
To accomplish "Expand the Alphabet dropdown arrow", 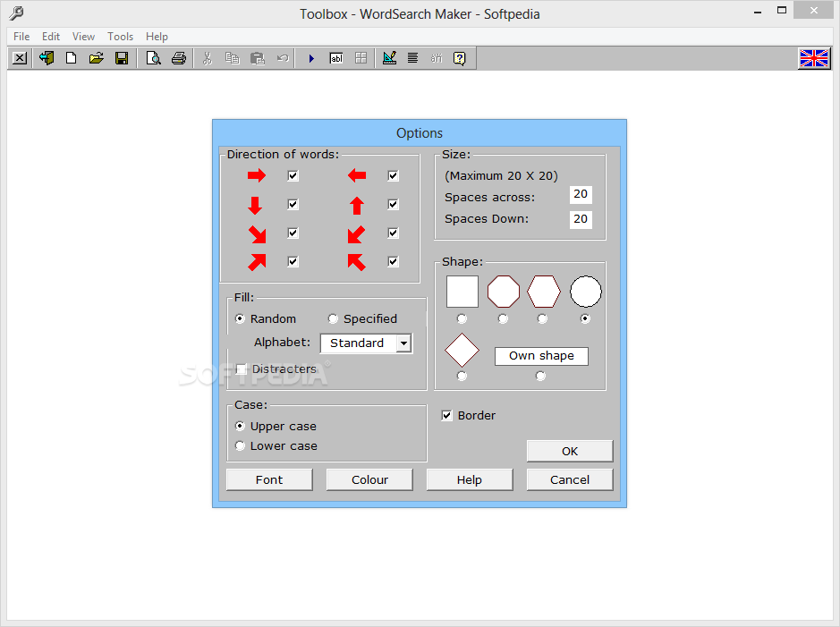I will (403, 343).
